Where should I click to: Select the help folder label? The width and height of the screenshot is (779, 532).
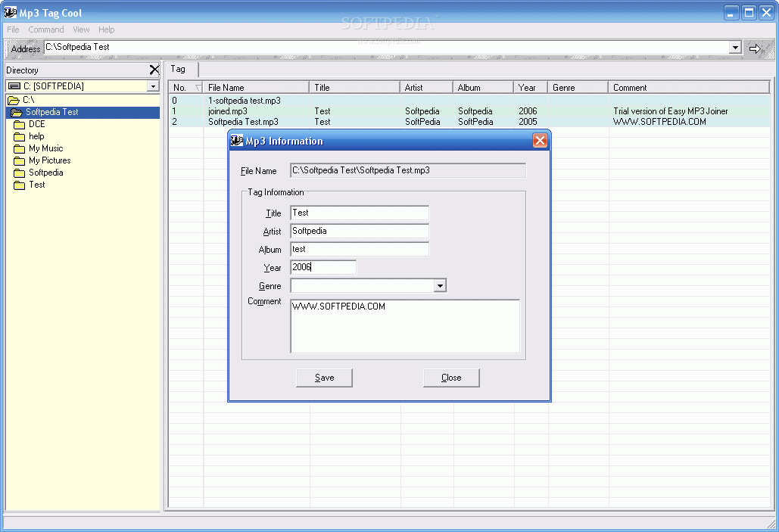[x=36, y=136]
